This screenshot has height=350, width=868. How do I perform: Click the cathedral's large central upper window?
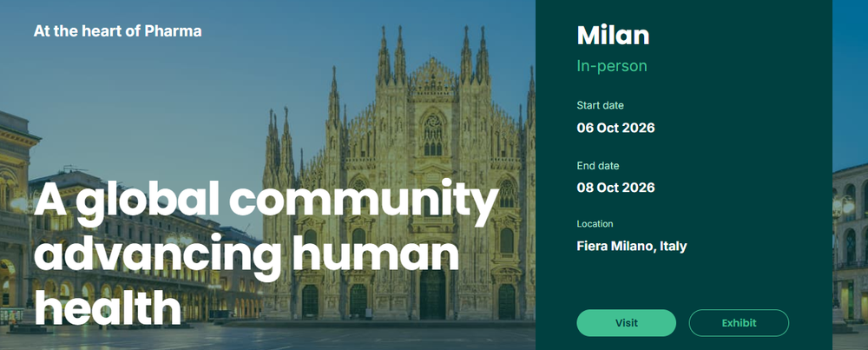pos(432,133)
